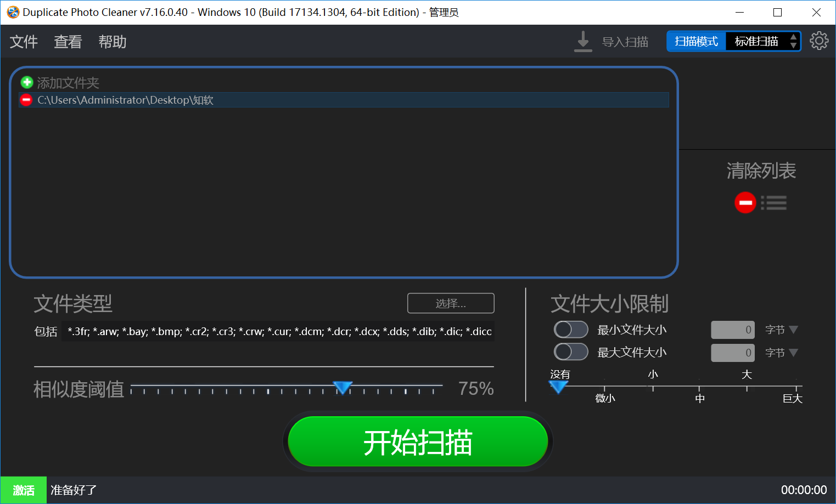Click the 巨大 mark on the size slider
The height and width of the screenshot is (504, 836).
[x=793, y=398]
